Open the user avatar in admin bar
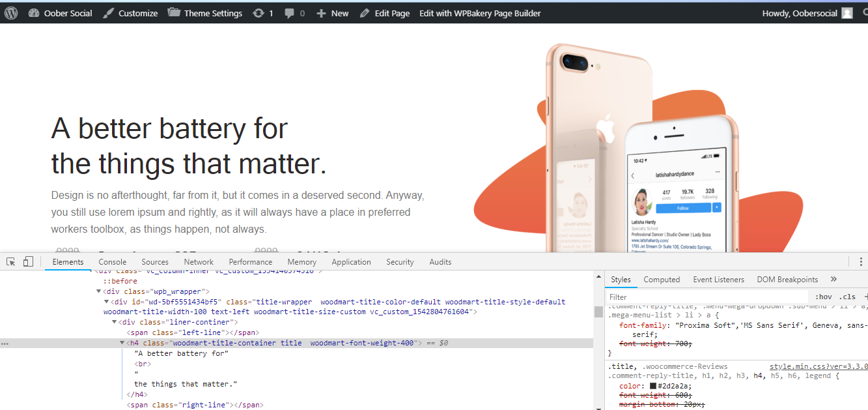 (x=847, y=13)
